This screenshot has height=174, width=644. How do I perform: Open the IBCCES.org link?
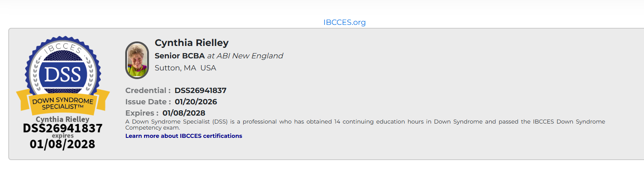344,22
